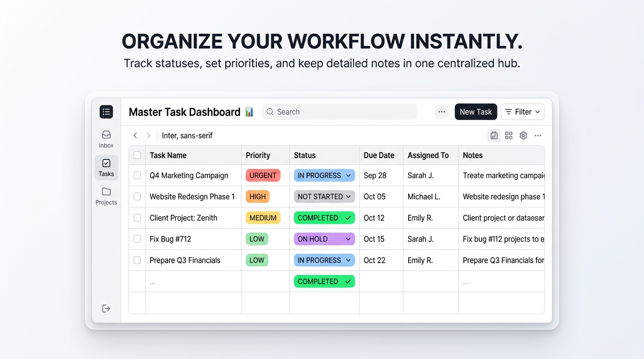The width and height of the screenshot is (644, 359).
Task: Click into the Search field
Action: [x=339, y=112]
